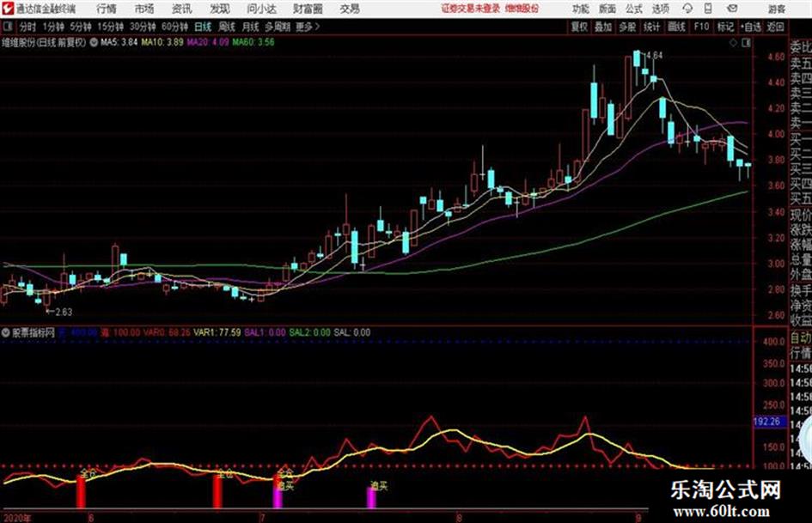Click the MA10: 3.89 label

click(162, 42)
